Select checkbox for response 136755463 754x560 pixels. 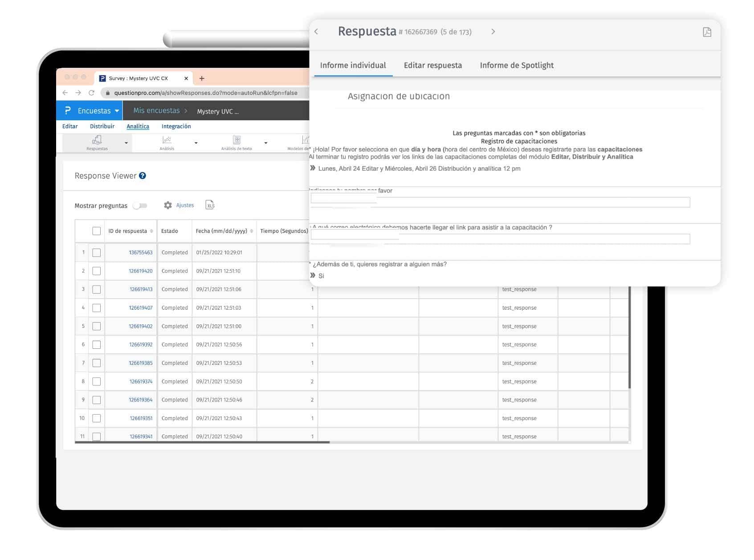96,253
